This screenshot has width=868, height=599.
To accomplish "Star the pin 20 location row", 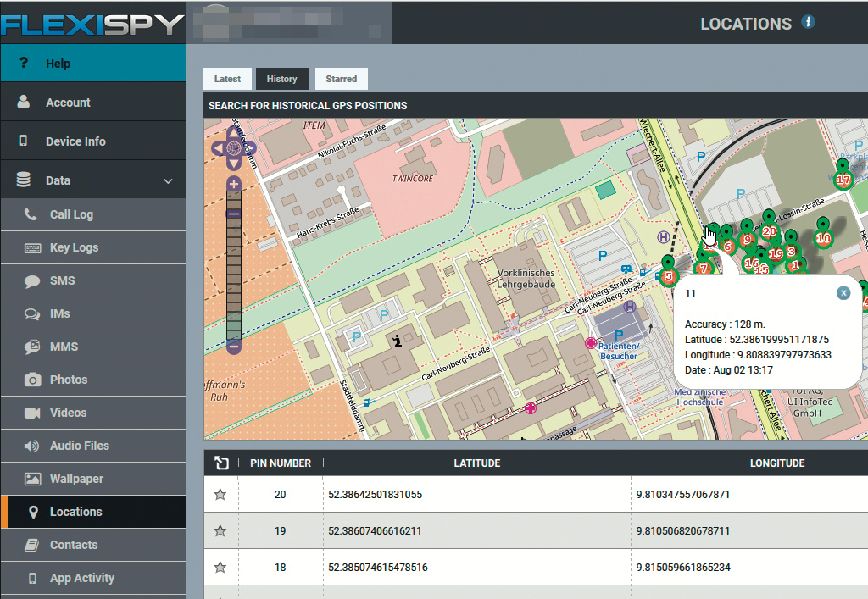I will click(x=220, y=495).
